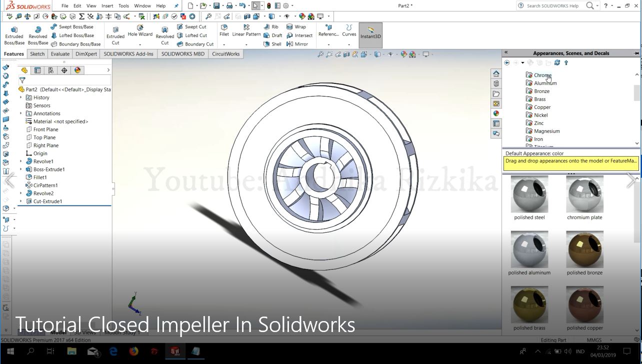Select the Revolved Boss/Base tool

(37, 36)
